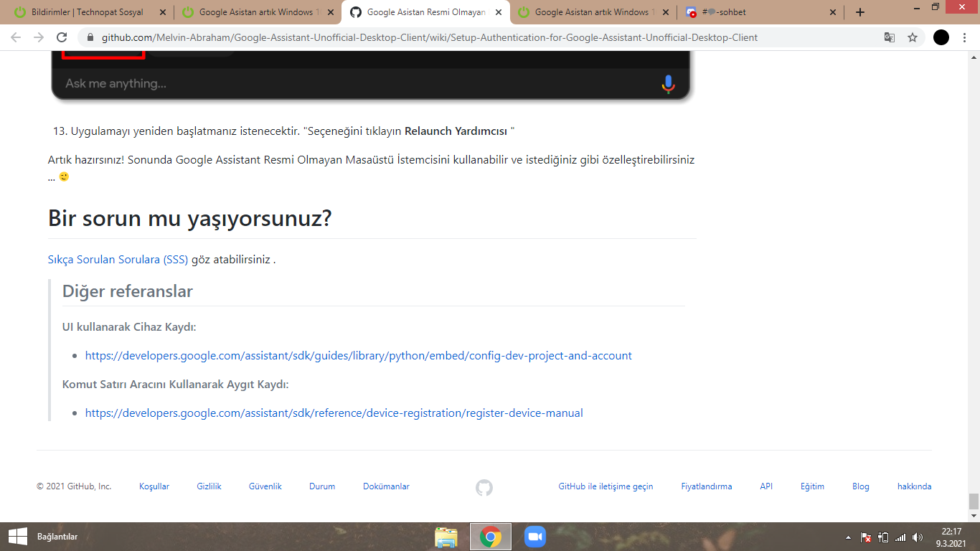
Task: Click the browser forward arrow
Action: tap(39, 37)
